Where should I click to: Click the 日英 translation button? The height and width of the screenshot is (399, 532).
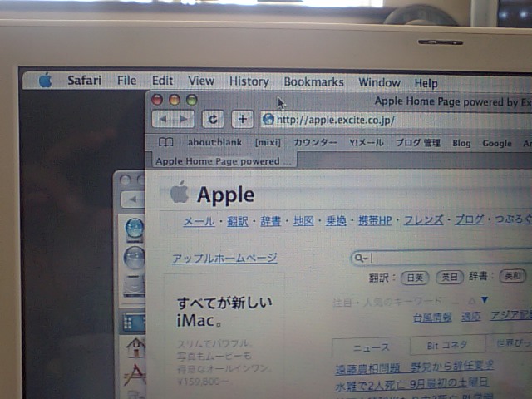[415, 278]
